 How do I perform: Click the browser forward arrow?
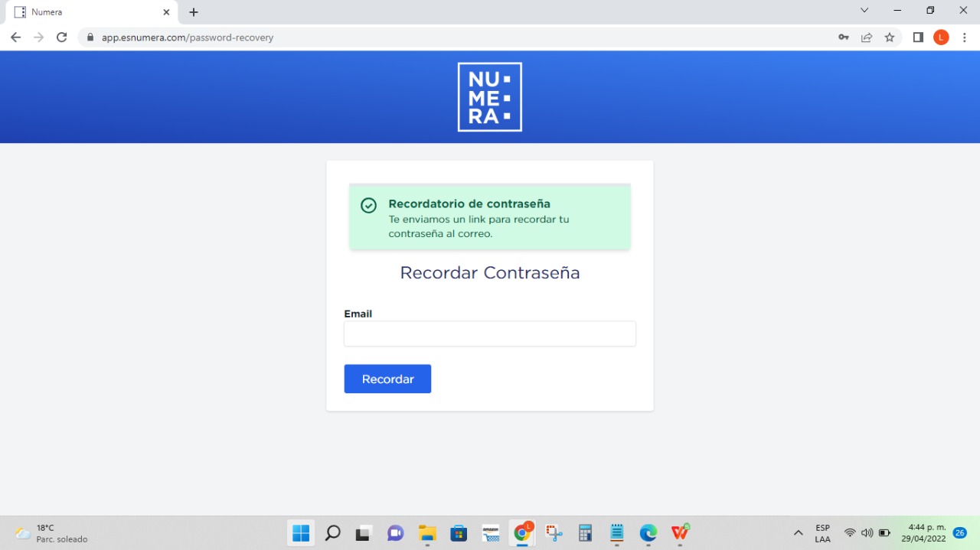tap(38, 37)
